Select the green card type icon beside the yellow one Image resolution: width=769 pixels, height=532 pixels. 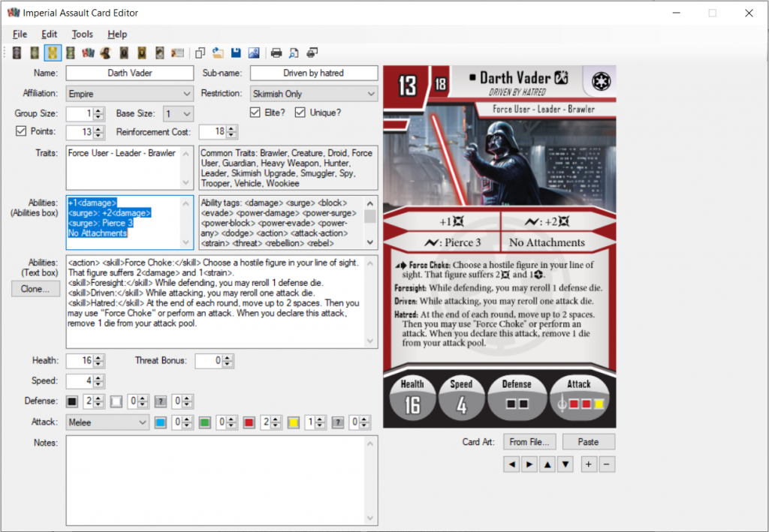click(x=70, y=53)
